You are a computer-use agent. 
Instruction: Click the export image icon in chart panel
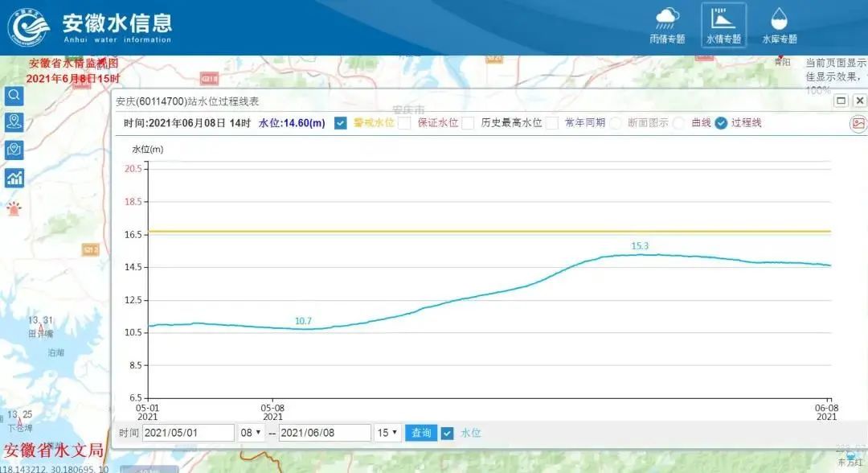pyautogui.click(x=858, y=123)
